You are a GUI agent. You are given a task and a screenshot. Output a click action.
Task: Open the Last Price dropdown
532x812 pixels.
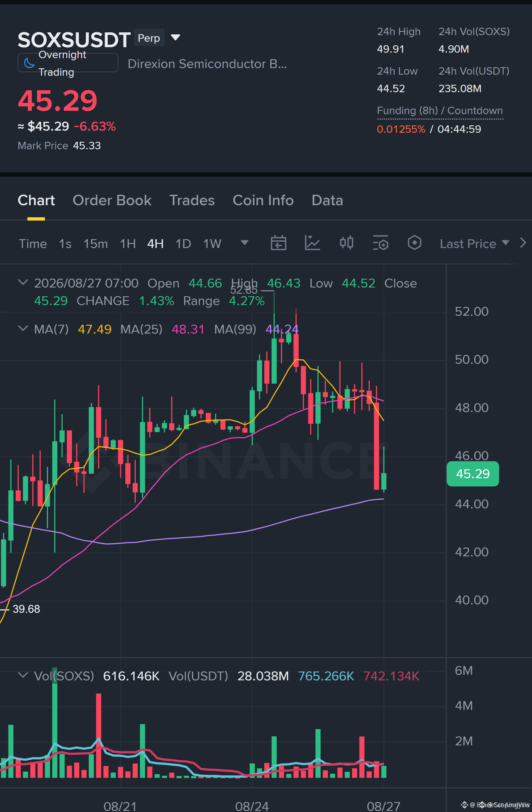coord(474,244)
